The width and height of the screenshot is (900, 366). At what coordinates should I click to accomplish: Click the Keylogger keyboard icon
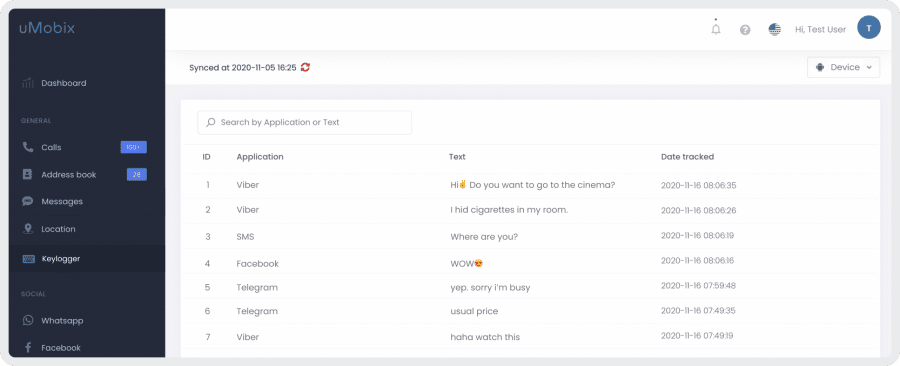point(28,259)
